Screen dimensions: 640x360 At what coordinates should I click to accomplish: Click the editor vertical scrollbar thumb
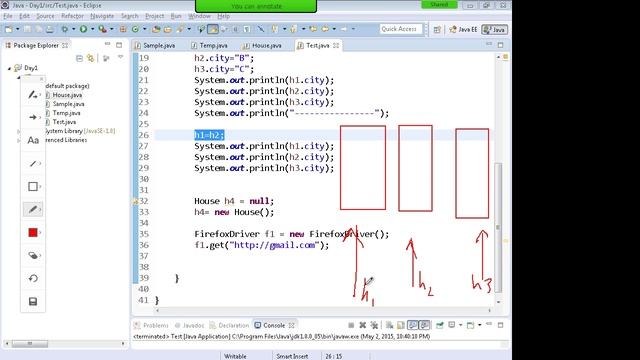pyautogui.click(x=498, y=228)
